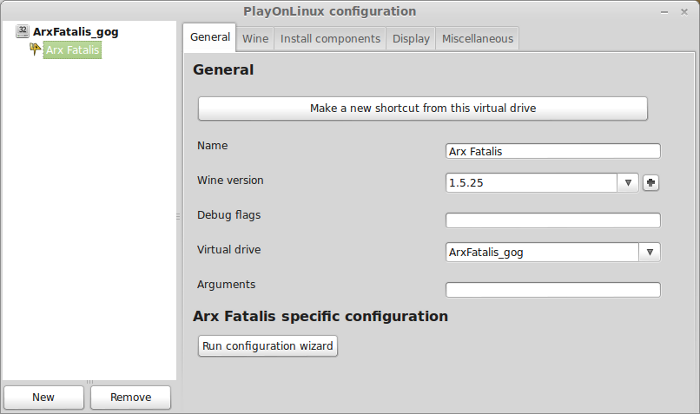The image size is (700, 414).
Task: Open the Install components tab
Action: click(x=330, y=39)
